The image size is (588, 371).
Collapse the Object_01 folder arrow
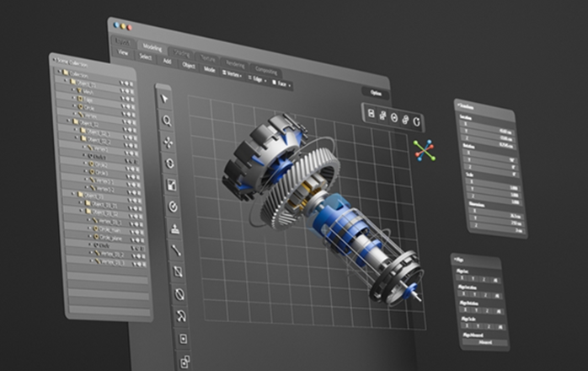coord(66,81)
